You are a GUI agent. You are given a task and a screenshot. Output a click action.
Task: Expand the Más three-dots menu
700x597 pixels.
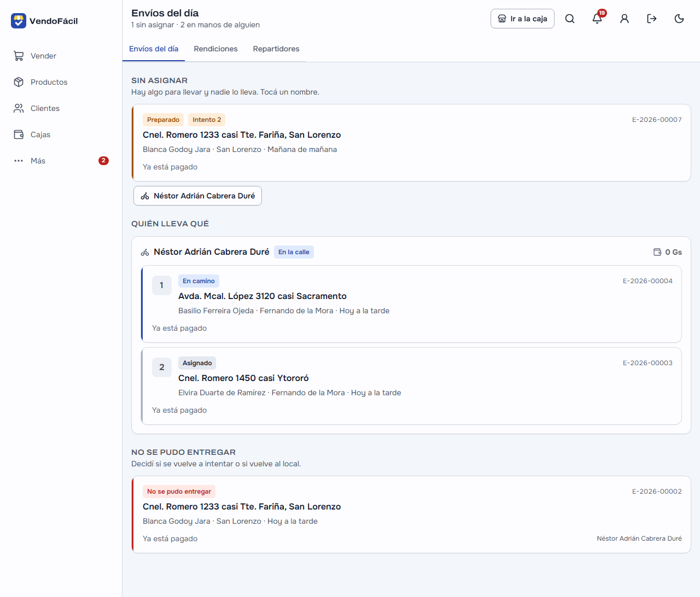tap(61, 161)
